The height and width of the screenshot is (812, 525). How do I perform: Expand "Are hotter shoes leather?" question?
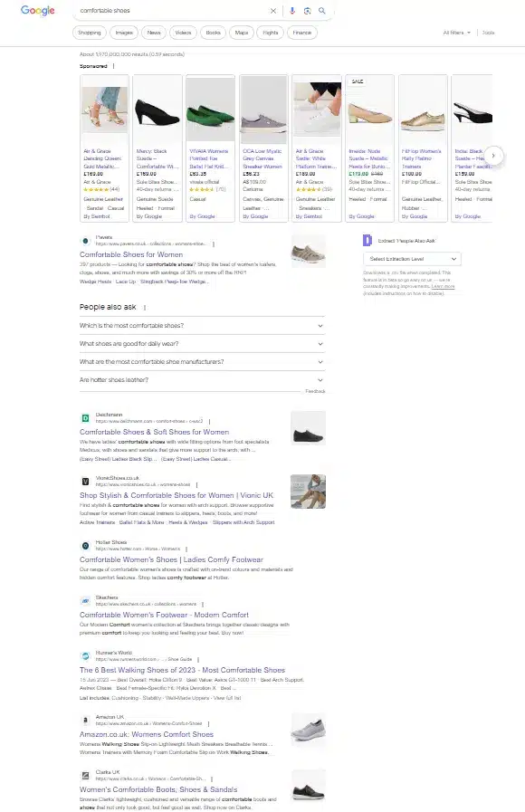pyautogui.click(x=202, y=380)
